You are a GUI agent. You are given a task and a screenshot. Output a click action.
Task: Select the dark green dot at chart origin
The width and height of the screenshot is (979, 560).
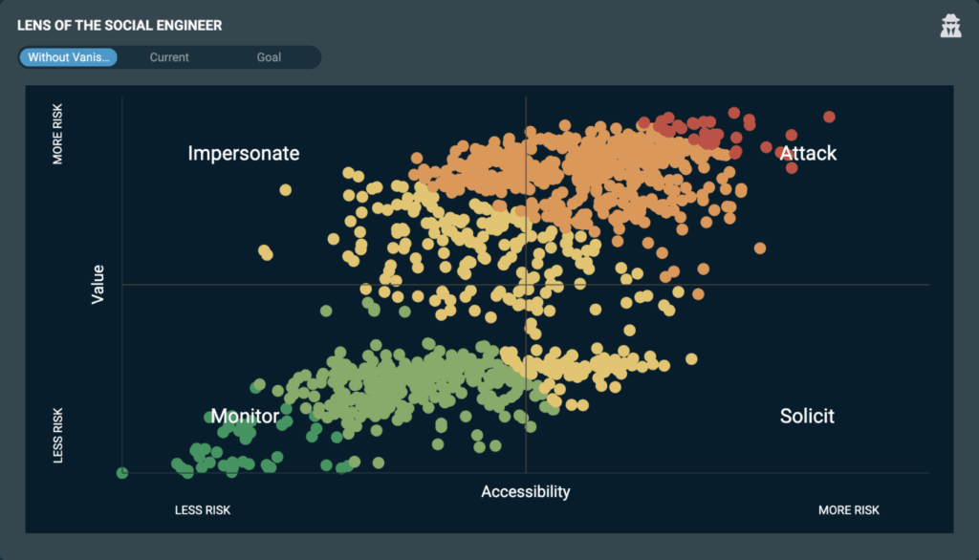[122, 472]
